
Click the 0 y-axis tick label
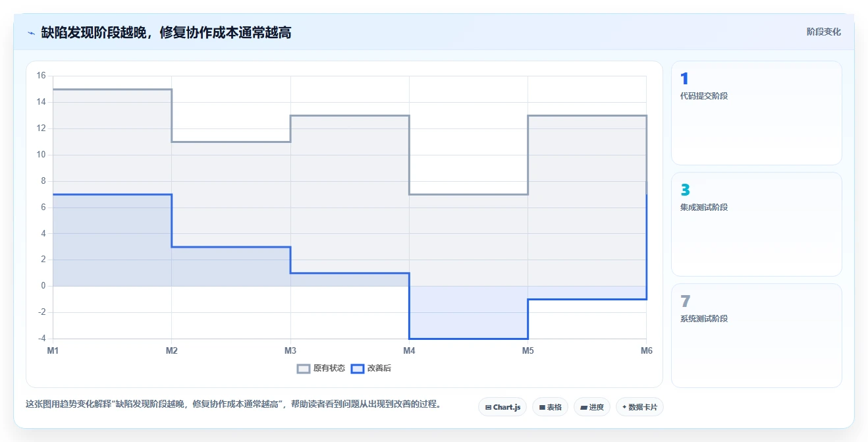(43, 286)
